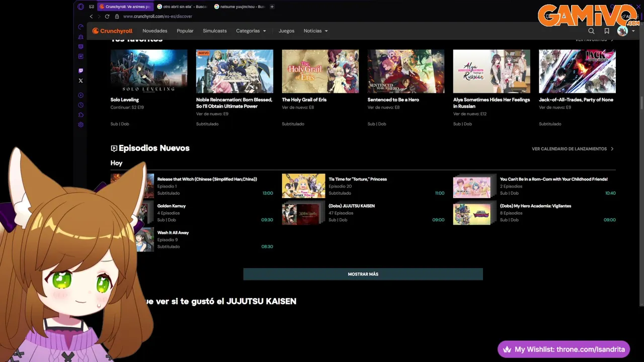Viewport: 644px width, 362px height.
Task: Open Wash It All Away episode 9
Action: point(192,239)
